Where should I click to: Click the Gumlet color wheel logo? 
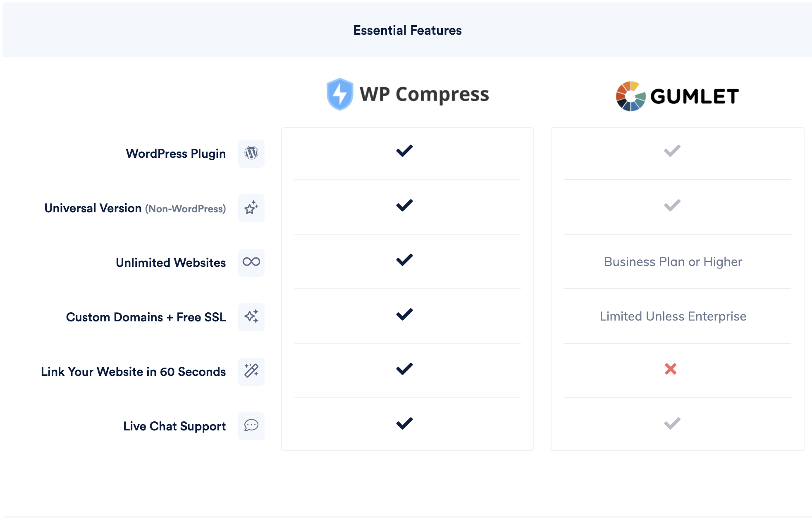point(630,96)
